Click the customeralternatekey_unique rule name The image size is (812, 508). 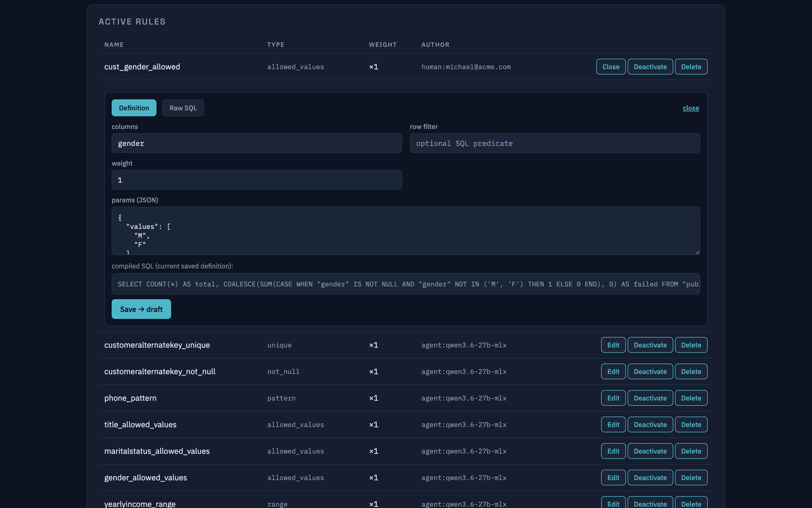[x=157, y=345]
